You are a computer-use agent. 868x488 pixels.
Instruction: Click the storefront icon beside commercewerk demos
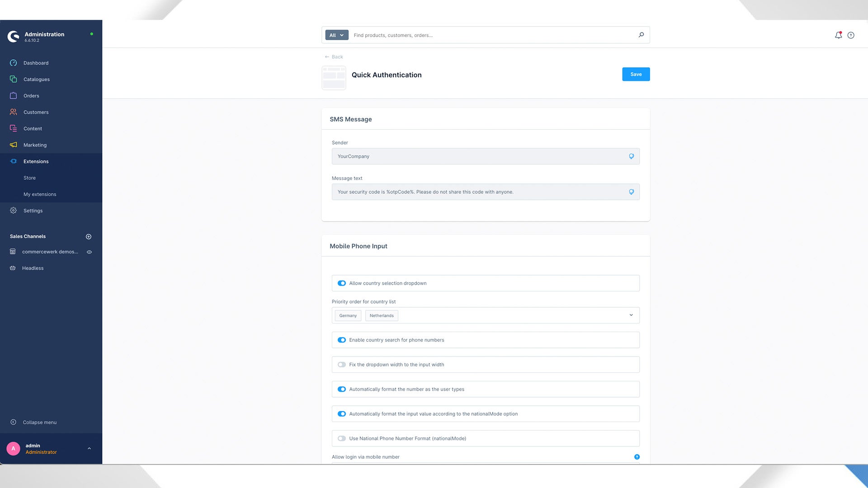(13, 252)
